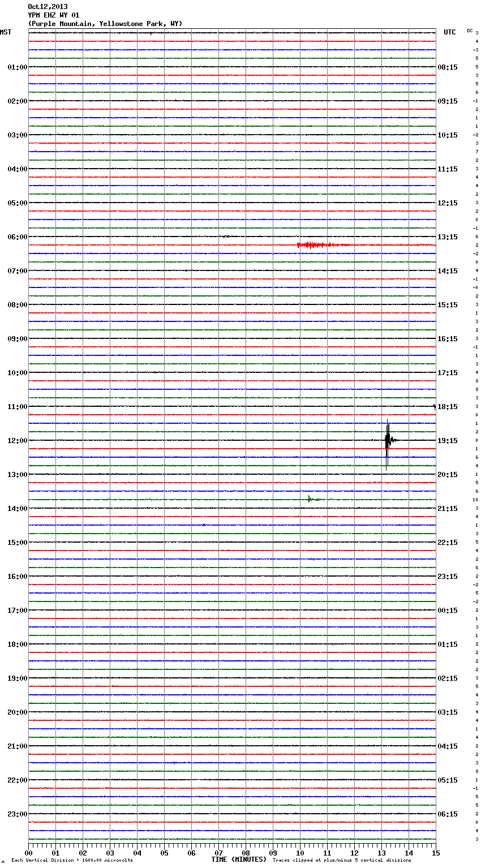Select the 01:00 MST time label
481x868 pixels.
pyautogui.click(x=18, y=67)
